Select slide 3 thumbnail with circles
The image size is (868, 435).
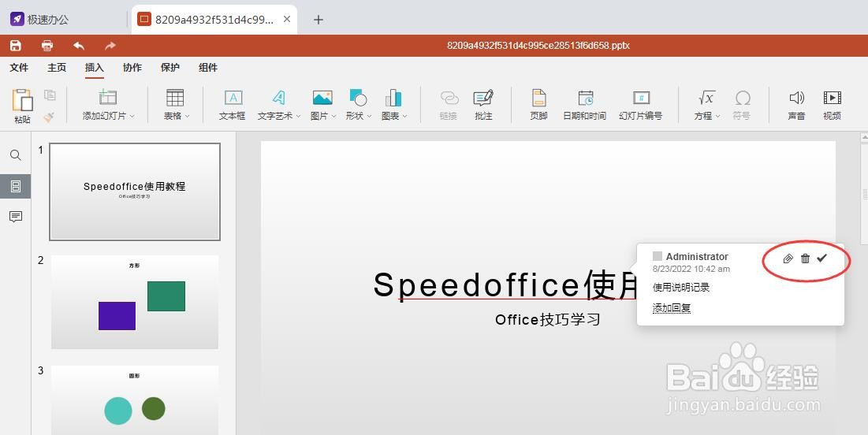(135, 400)
